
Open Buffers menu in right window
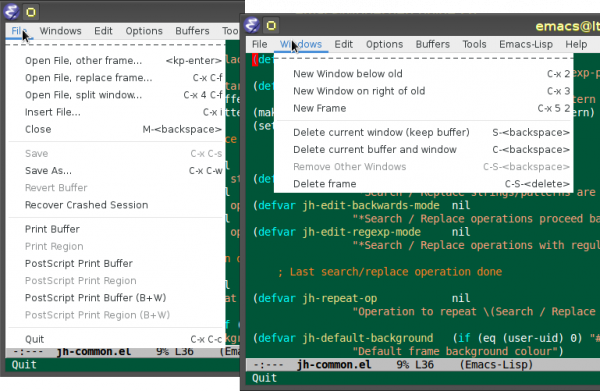pyautogui.click(x=432, y=44)
